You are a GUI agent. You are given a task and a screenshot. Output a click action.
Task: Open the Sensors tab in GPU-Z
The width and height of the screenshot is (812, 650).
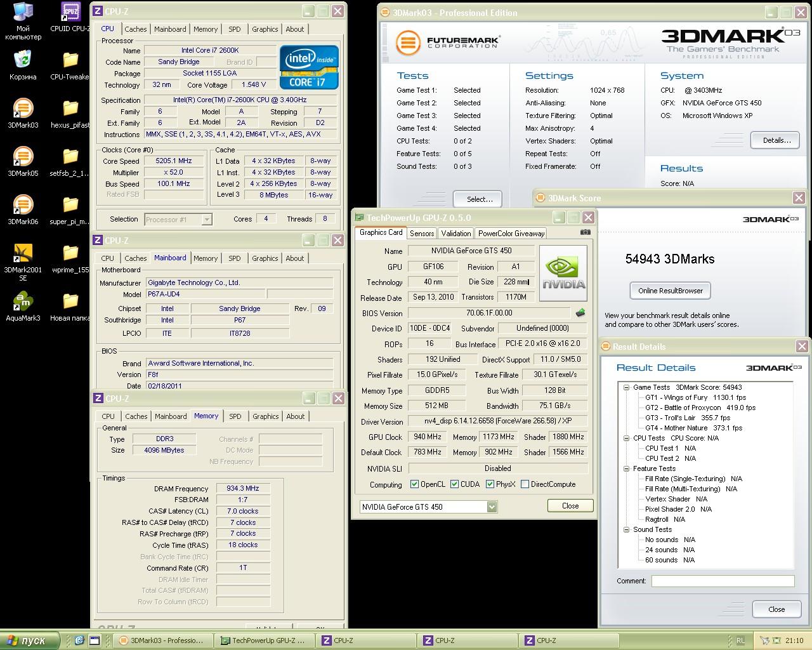422,233
